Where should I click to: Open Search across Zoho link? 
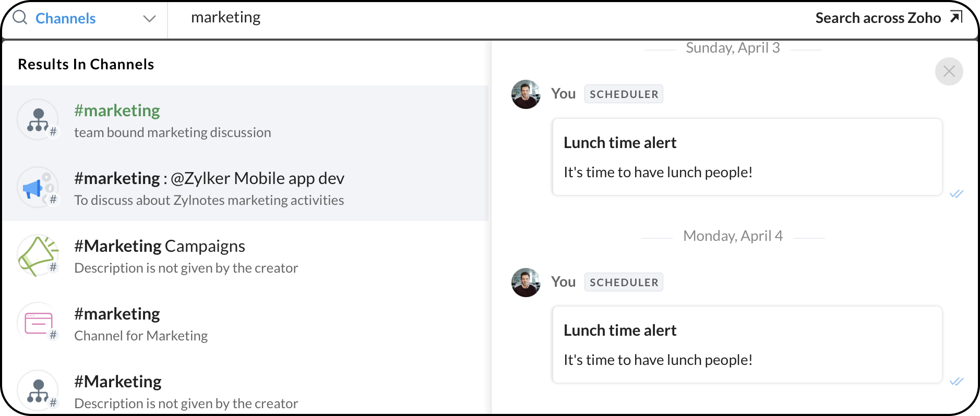click(878, 18)
